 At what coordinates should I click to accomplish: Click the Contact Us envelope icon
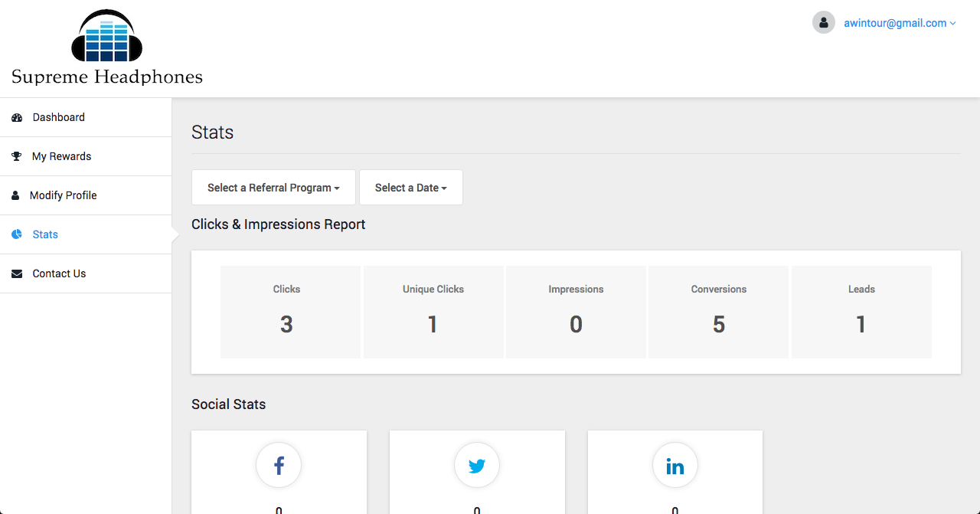17,273
